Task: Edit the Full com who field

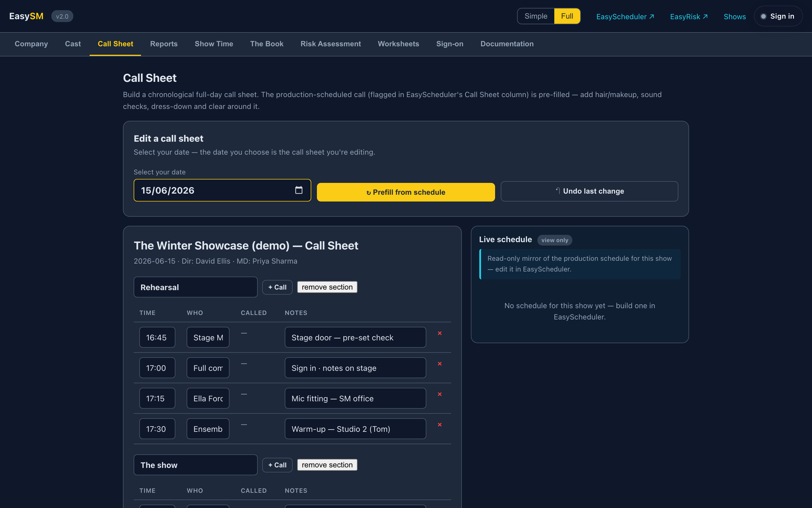Action: pos(208,368)
